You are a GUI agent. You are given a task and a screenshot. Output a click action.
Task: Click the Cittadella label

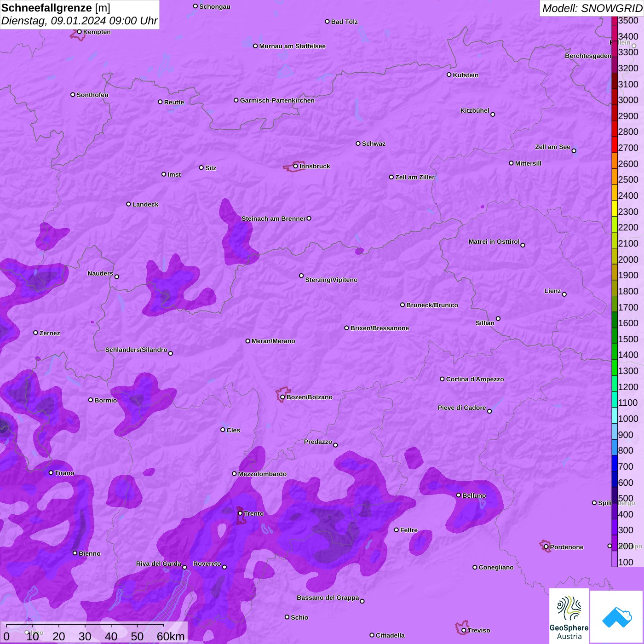390,635
